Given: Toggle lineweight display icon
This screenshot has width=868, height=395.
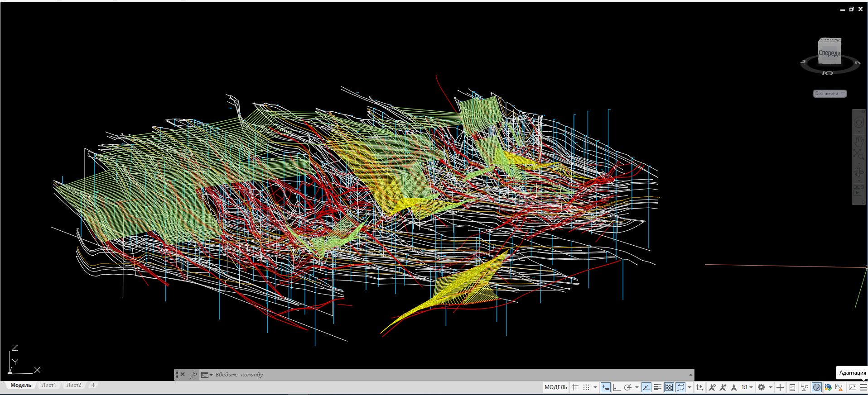Looking at the screenshot, I should [658, 387].
